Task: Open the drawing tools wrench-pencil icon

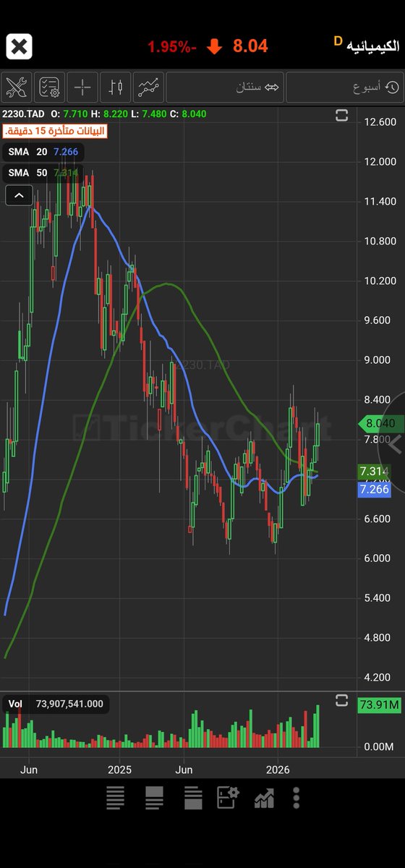Action: (16, 87)
